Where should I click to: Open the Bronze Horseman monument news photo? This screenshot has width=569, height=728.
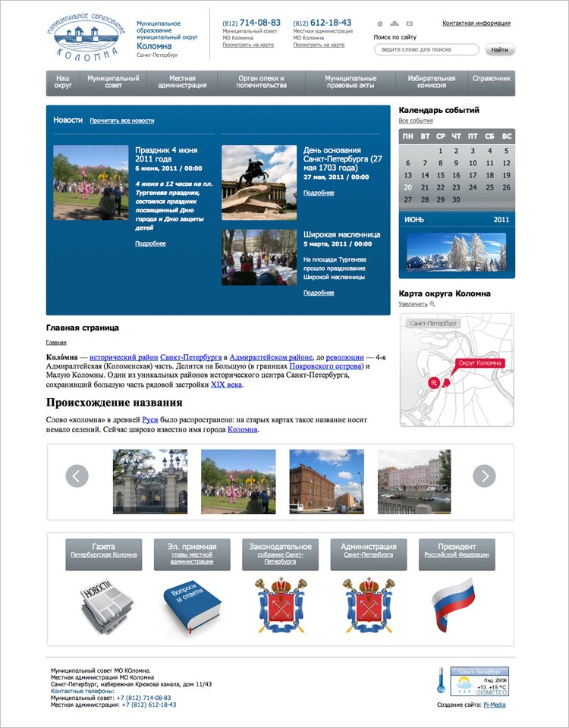(x=259, y=183)
